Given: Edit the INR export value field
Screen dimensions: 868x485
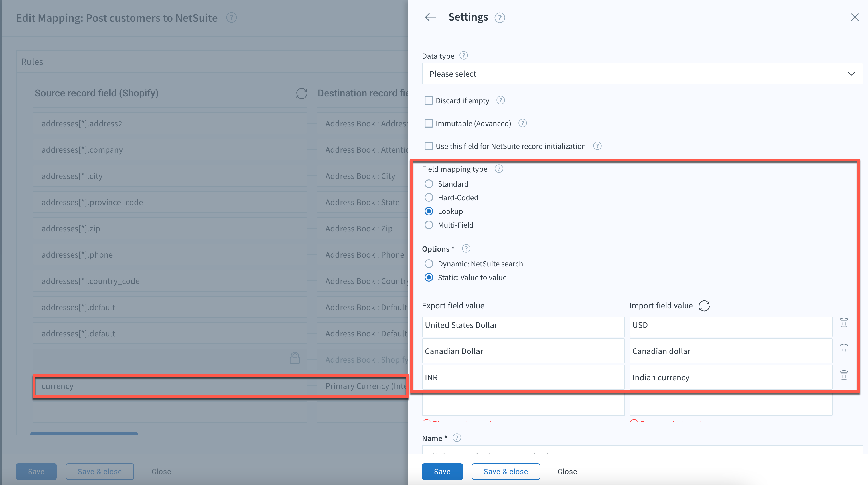Looking at the screenshot, I should click(523, 377).
